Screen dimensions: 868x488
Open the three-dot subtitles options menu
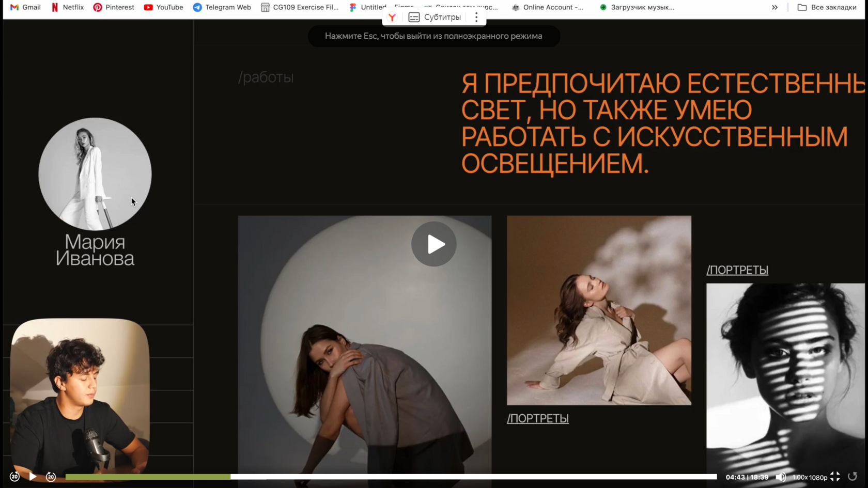click(x=476, y=18)
